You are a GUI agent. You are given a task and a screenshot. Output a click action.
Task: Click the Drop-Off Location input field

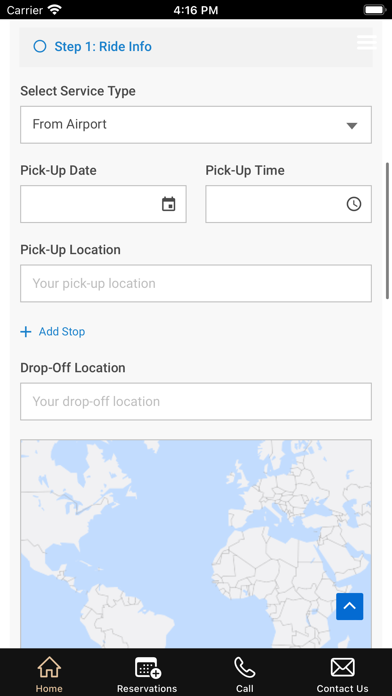[x=196, y=402]
